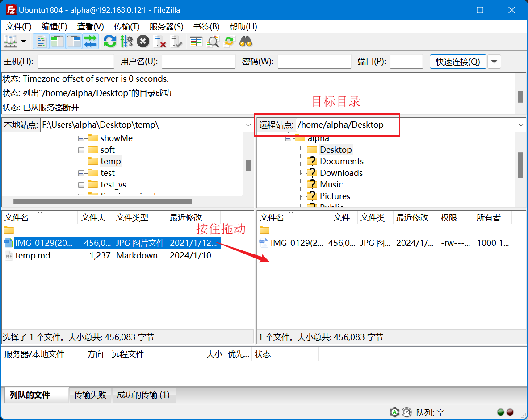Focus the 密码 password field
The image size is (528, 420).
tap(314, 62)
